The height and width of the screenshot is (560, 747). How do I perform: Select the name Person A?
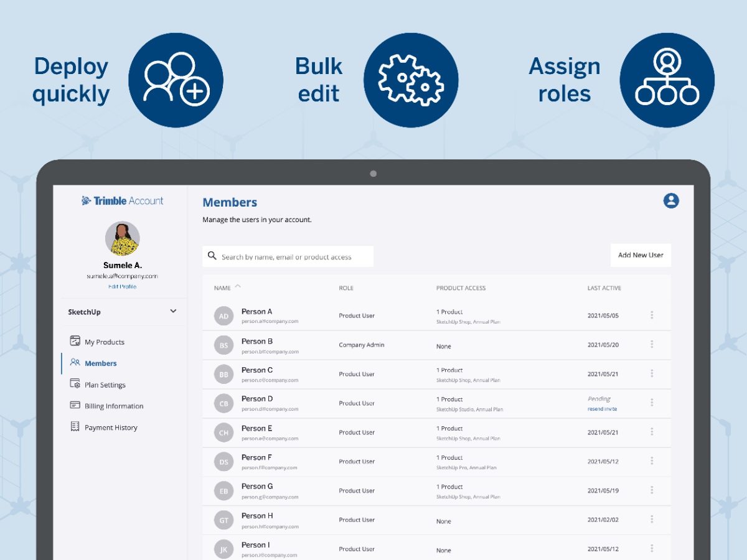point(257,311)
